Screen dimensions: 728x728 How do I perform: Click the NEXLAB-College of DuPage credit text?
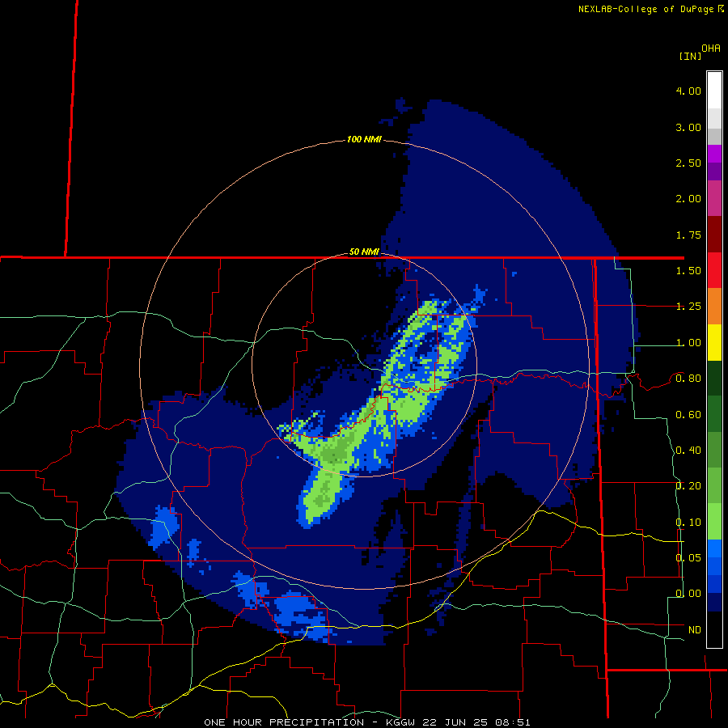[650, 9]
